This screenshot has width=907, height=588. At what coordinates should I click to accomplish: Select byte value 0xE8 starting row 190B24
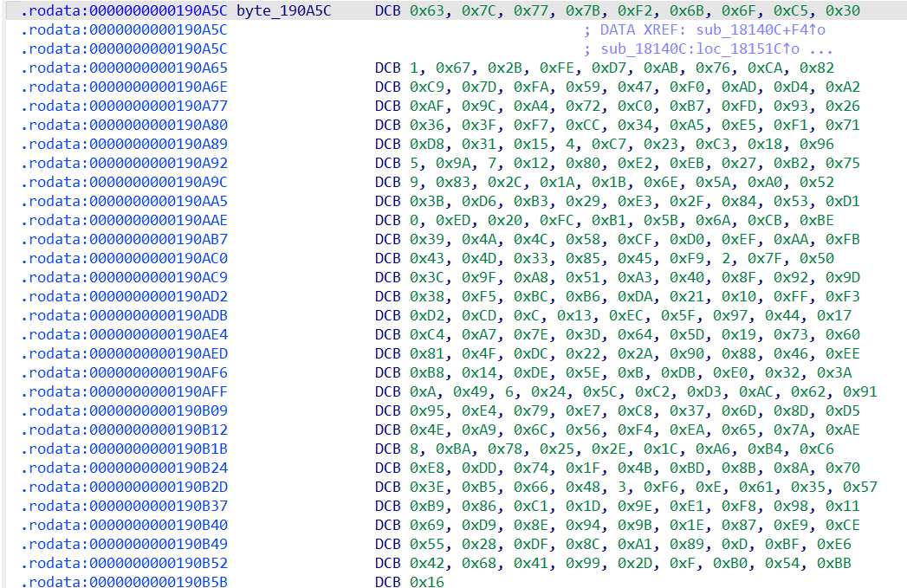[426, 468]
